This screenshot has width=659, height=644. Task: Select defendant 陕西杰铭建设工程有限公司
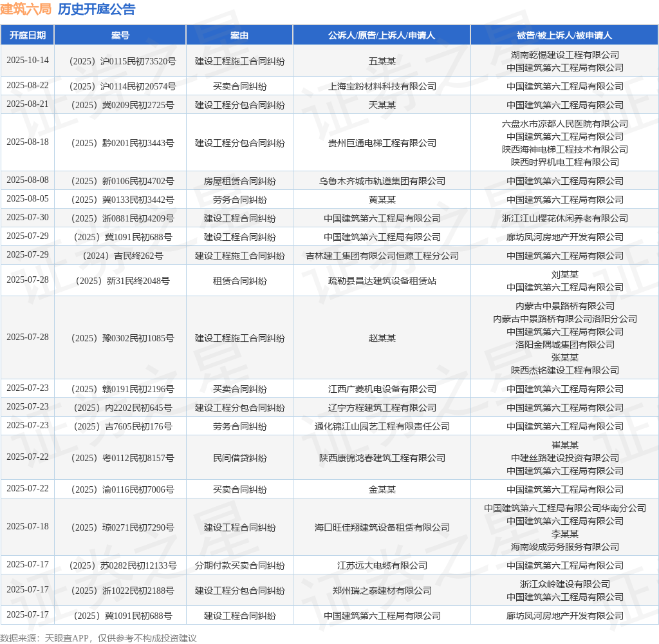click(565, 370)
